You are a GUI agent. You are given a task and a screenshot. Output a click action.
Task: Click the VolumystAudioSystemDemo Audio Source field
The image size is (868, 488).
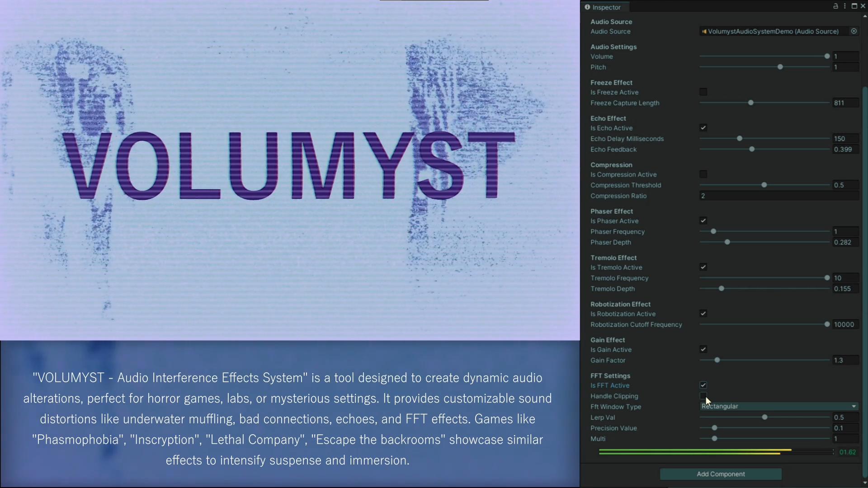[773, 32]
